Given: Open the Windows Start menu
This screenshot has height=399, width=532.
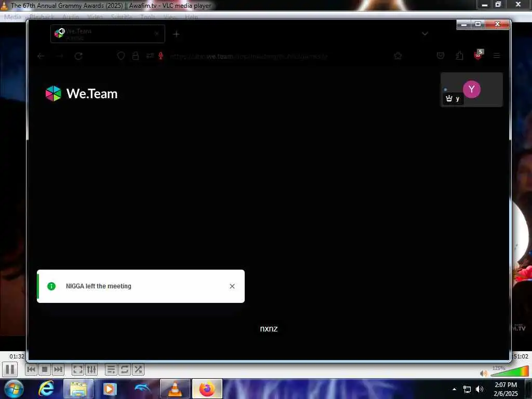Looking at the screenshot, I should (14, 389).
